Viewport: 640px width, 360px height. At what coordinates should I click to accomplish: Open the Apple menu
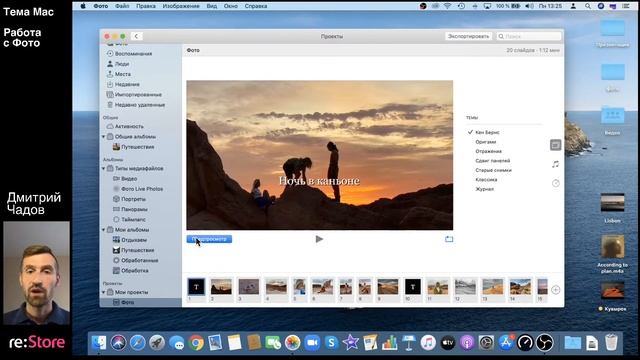[83, 6]
